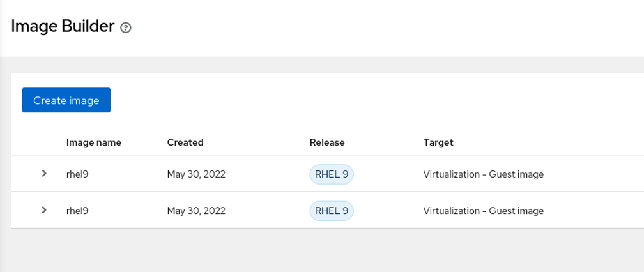Click the Image Builder page heading
Screen dimensions: 644x272
63,26
